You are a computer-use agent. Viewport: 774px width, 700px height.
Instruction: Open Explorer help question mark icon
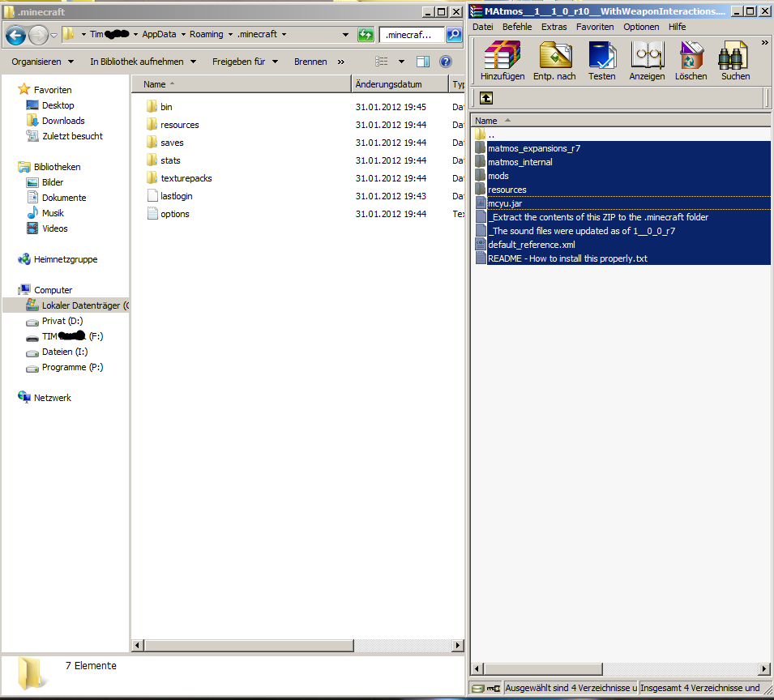click(446, 62)
